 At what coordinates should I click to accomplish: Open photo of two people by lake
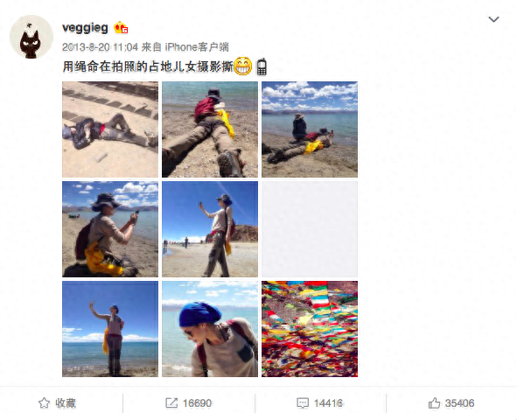click(310, 129)
